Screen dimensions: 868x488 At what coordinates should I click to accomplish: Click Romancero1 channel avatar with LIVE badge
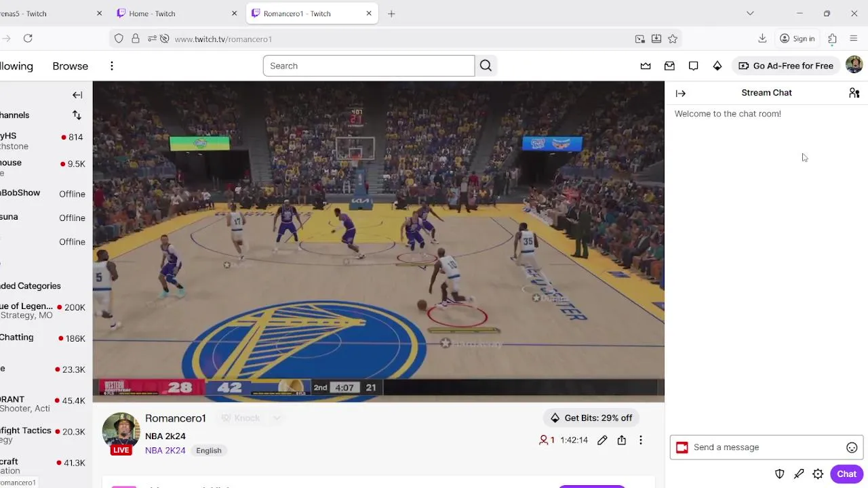click(x=121, y=433)
